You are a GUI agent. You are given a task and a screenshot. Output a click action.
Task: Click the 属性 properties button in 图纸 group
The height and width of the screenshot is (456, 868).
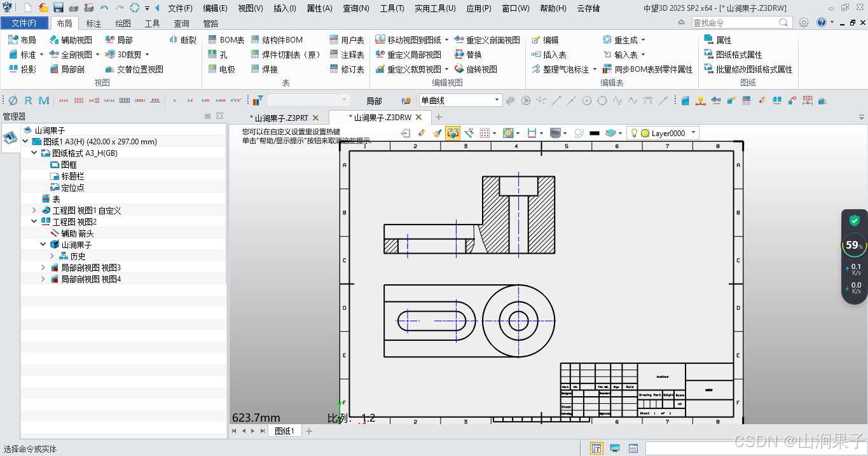click(718, 40)
